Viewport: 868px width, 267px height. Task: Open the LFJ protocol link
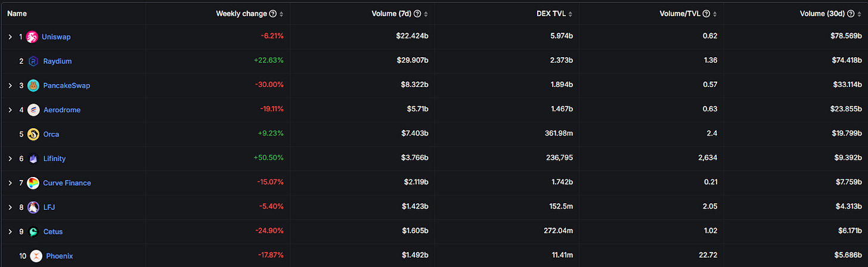(x=49, y=207)
